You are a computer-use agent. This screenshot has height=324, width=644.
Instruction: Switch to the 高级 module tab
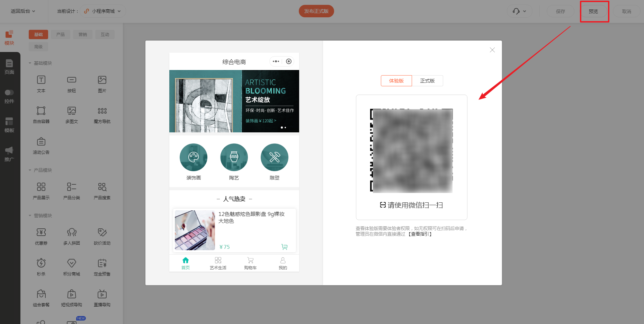pos(38,47)
